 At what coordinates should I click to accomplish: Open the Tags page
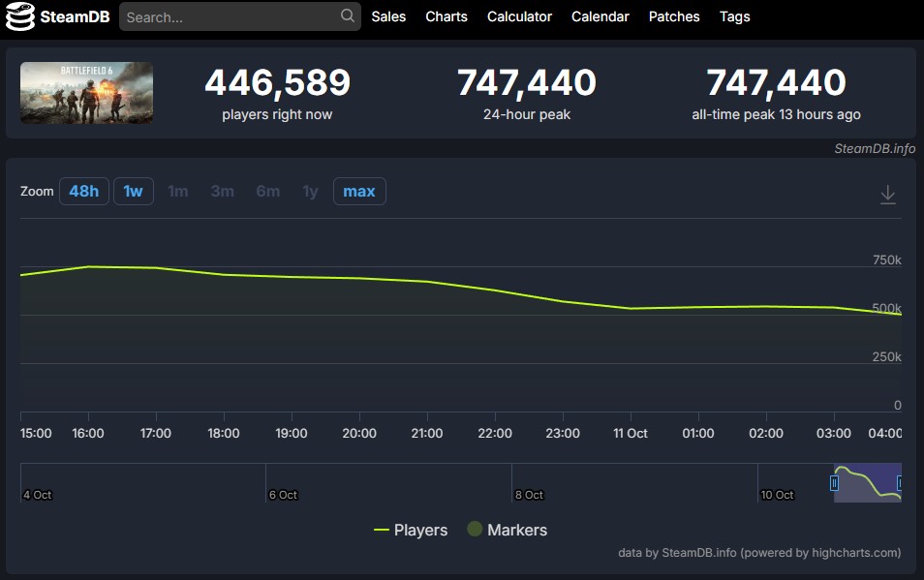click(x=734, y=16)
